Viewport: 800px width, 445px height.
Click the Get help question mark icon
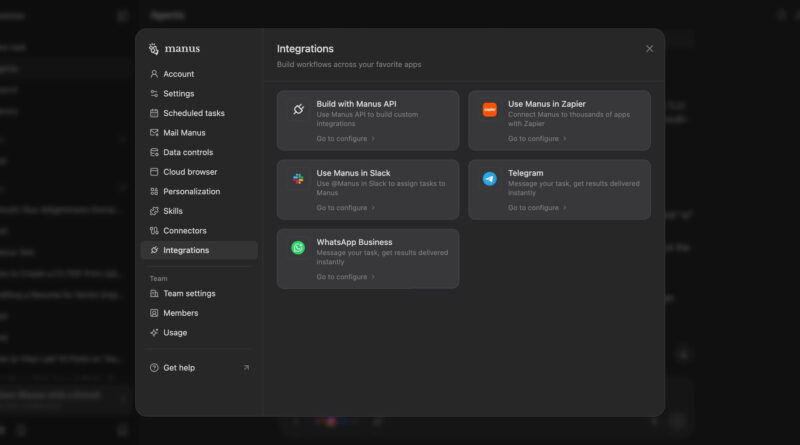coord(154,367)
